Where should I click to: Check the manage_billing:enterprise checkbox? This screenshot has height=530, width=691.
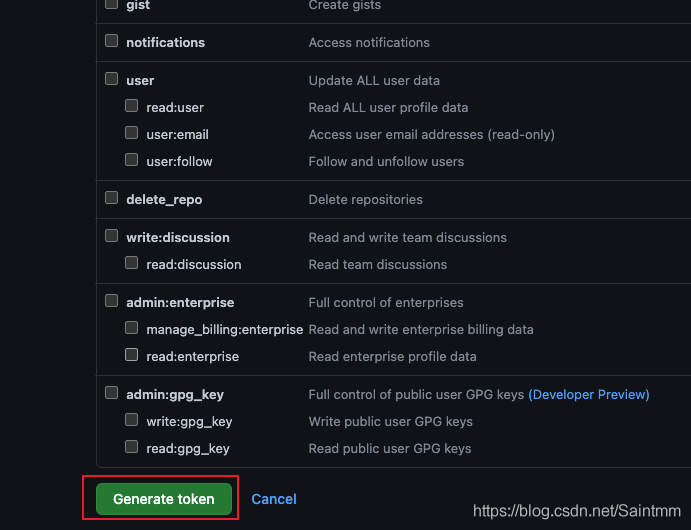[x=131, y=328]
